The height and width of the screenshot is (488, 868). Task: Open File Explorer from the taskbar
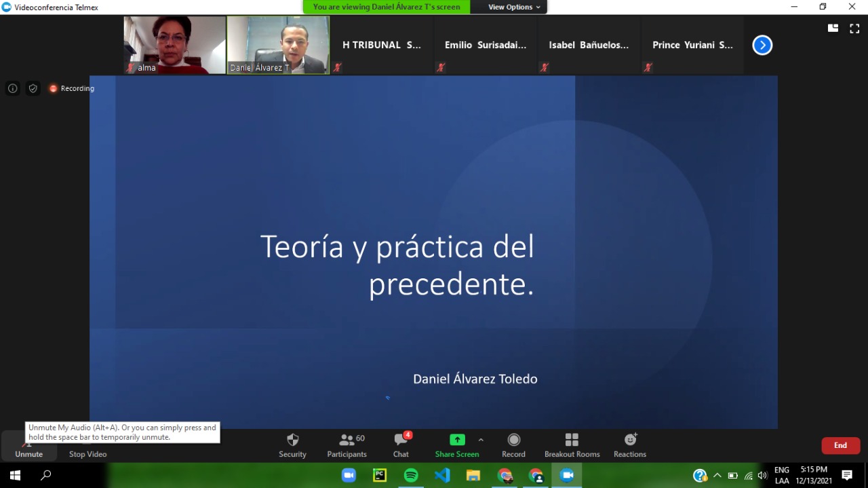tap(473, 475)
